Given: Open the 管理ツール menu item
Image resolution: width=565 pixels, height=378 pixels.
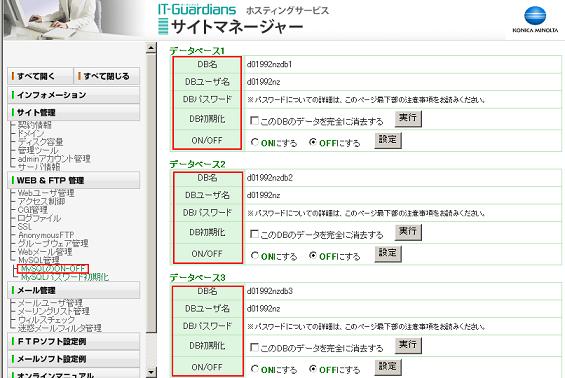Looking at the screenshot, I should tap(38, 150).
